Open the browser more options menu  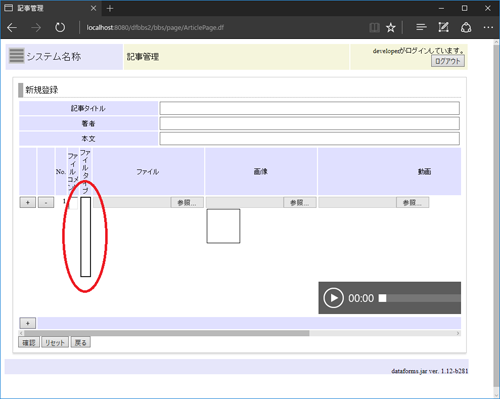pos(488,27)
